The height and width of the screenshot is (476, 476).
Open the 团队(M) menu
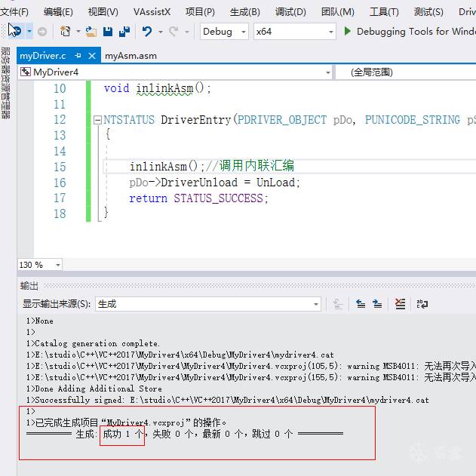click(337, 12)
